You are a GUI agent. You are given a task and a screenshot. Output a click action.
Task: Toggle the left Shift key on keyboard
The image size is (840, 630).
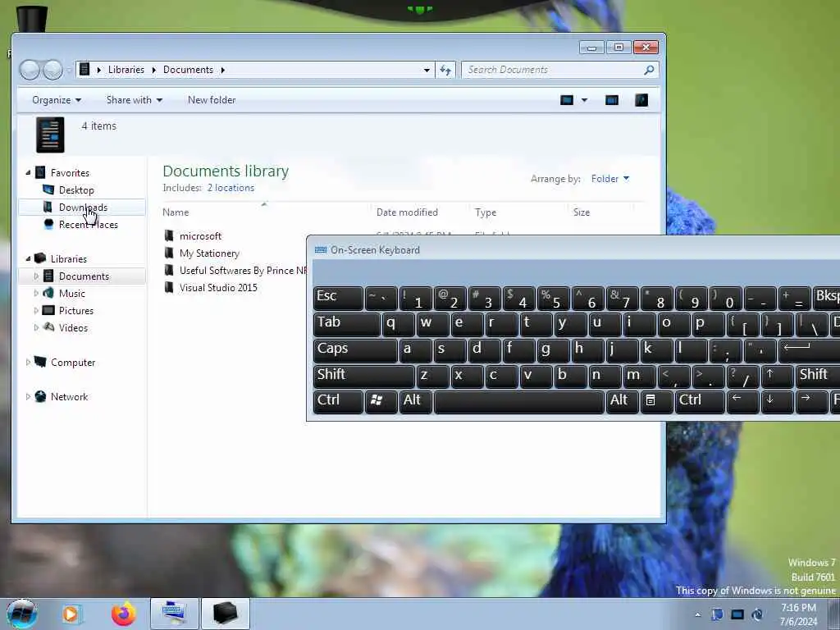pyautogui.click(x=363, y=377)
